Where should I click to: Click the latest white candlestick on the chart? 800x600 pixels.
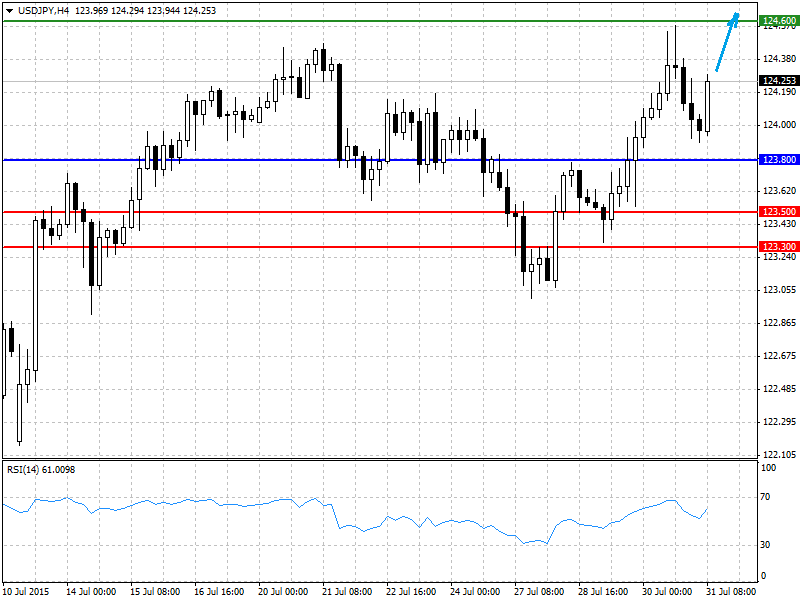[708, 106]
